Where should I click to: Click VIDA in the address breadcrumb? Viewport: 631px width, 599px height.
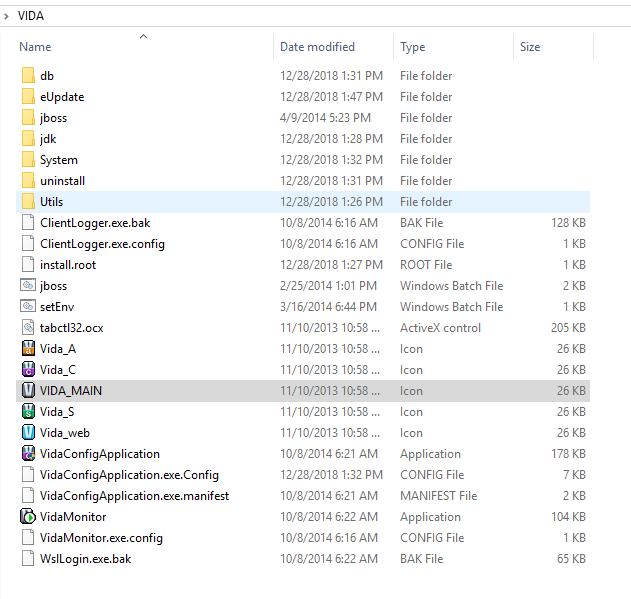(31, 16)
